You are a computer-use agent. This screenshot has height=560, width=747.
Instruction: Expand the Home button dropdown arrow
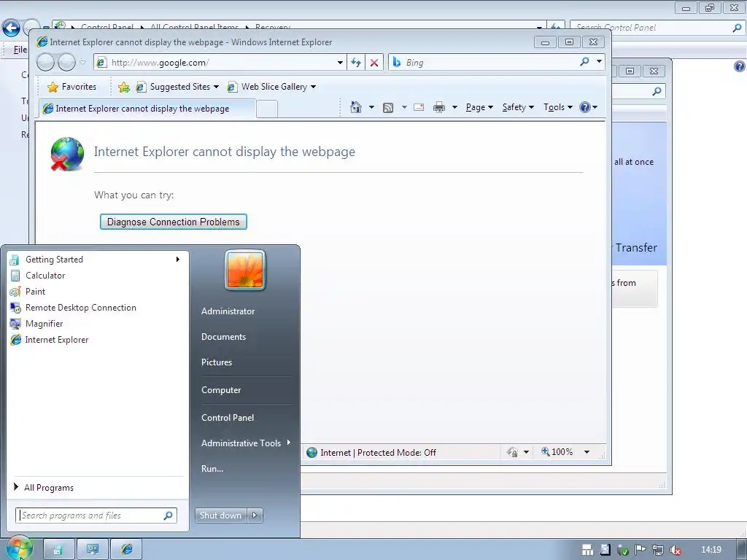[x=371, y=107]
